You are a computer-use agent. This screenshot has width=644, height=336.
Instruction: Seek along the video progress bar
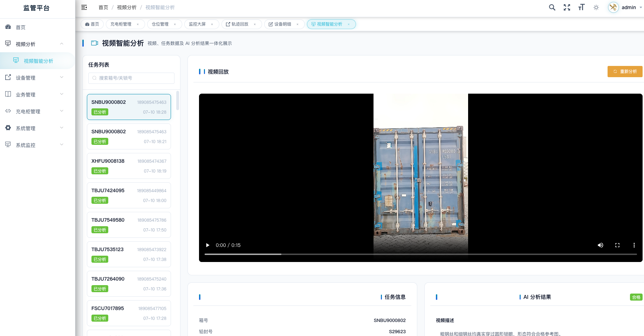[x=420, y=254]
